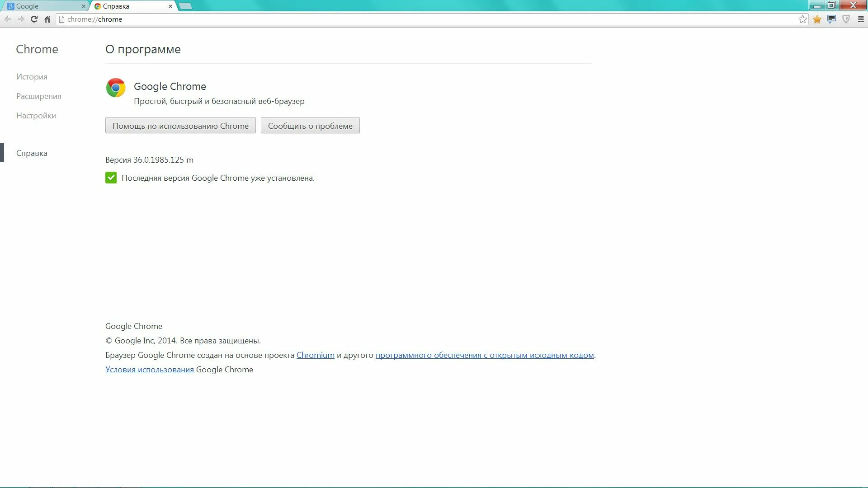Click the Google Chrome logo image
The image size is (868, 488).
pos(116,88)
